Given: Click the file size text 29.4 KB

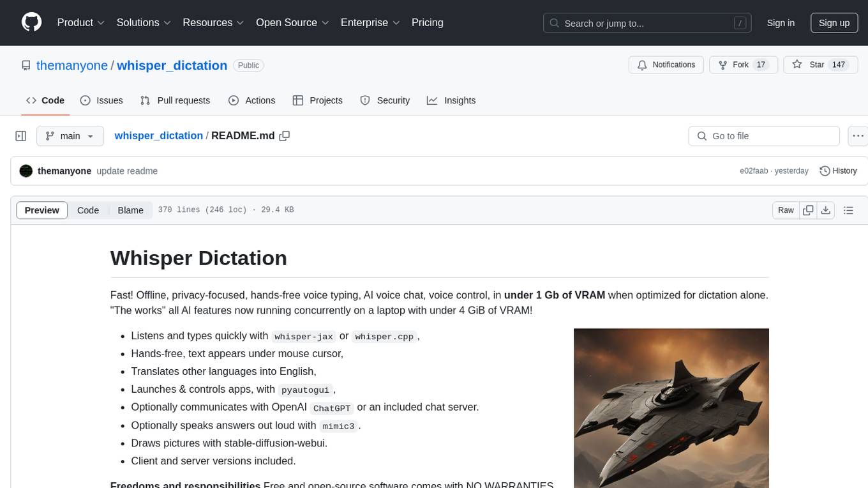Looking at the screenshot, I should tap(277, 210).
